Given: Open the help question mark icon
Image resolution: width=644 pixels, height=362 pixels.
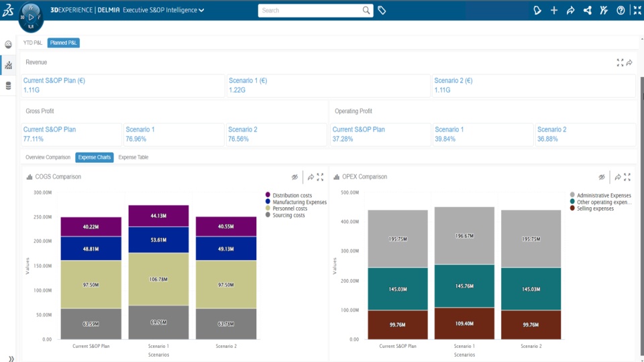Looking at the screenshot, I should (x=621, y=10).
